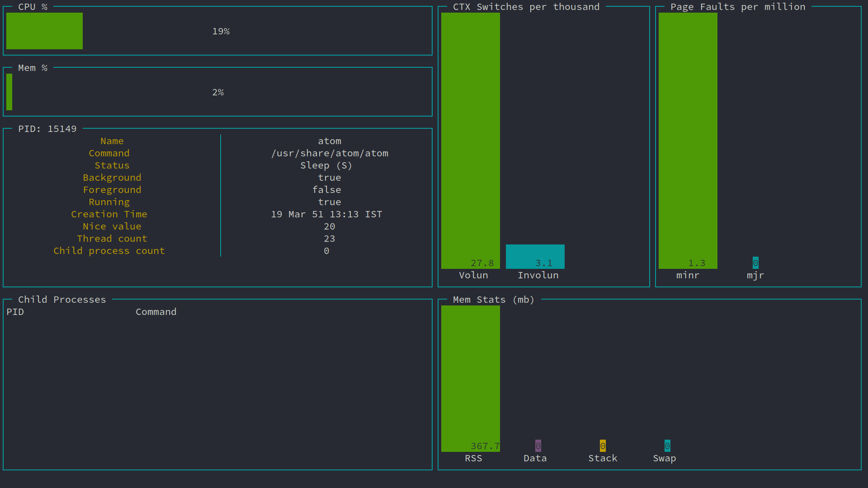Select the Command column header in Child Processes
The height and width of the screenshot is (488, 868).
(156, 312)
